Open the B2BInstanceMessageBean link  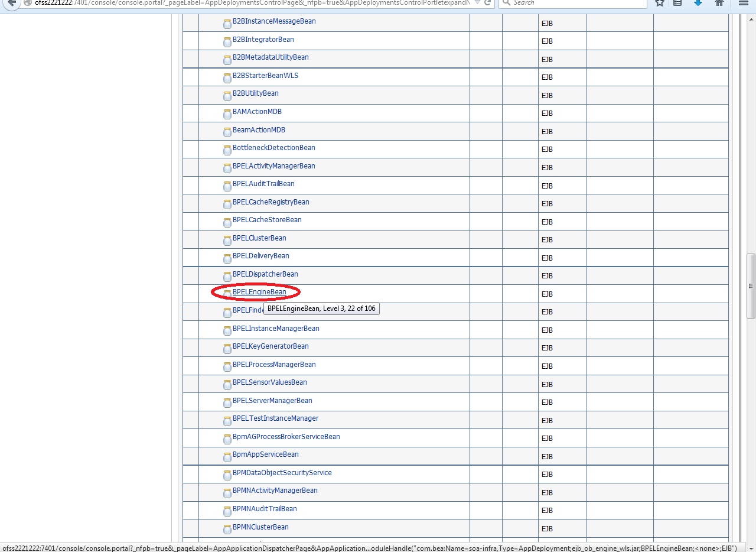[274, 21]
